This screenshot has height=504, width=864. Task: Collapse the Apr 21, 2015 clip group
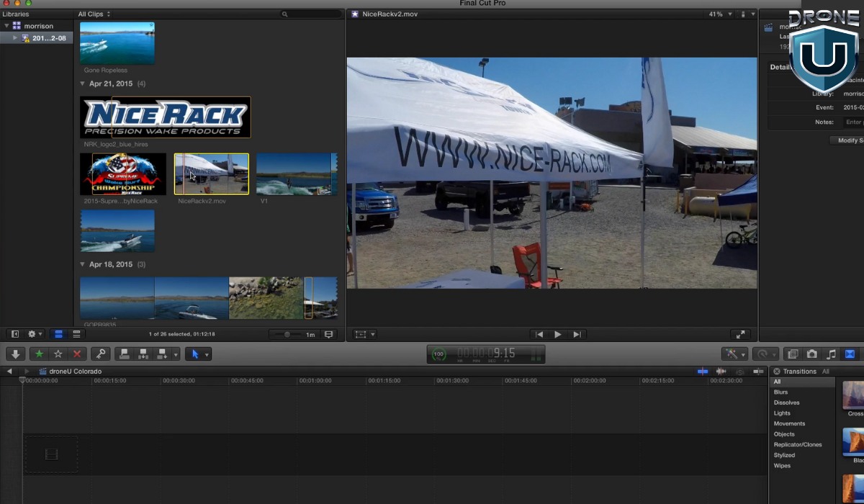click(x=83, y=84)
